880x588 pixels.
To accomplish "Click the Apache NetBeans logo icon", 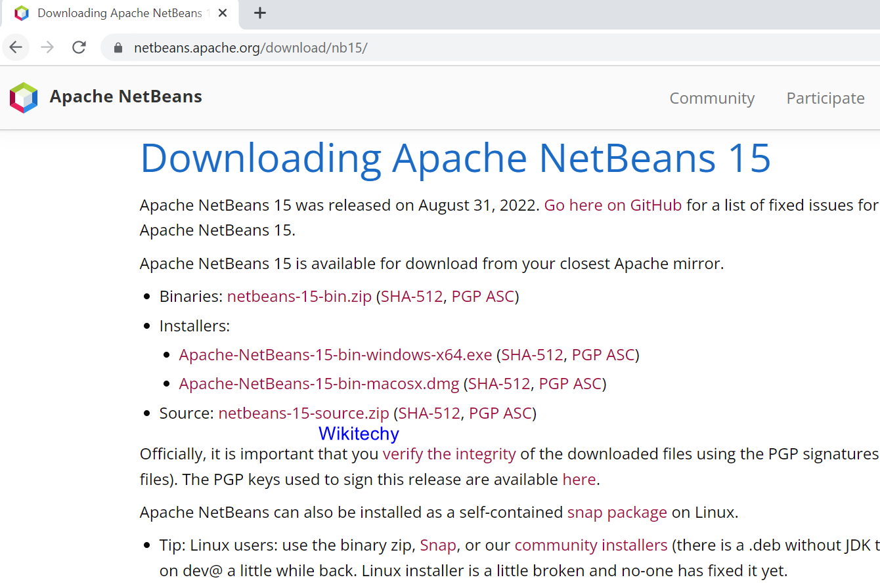I will coord(24,98).
